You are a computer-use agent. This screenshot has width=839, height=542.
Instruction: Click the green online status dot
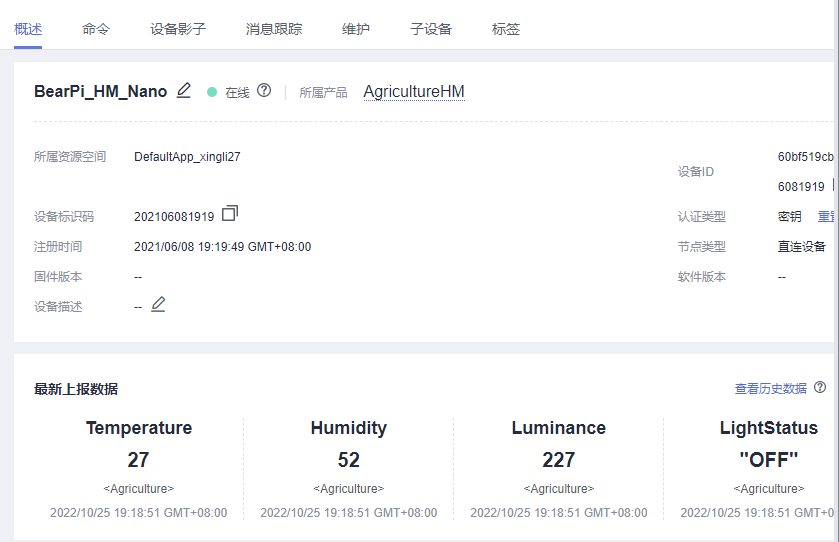[212, 92]
